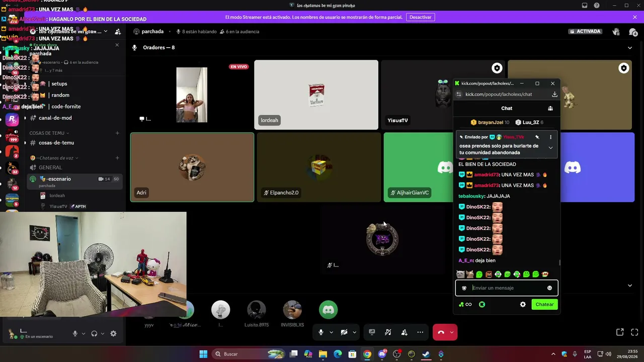Select the Adri speaker tile
Screen dimensions: 644x362
[x=192, y=167]
